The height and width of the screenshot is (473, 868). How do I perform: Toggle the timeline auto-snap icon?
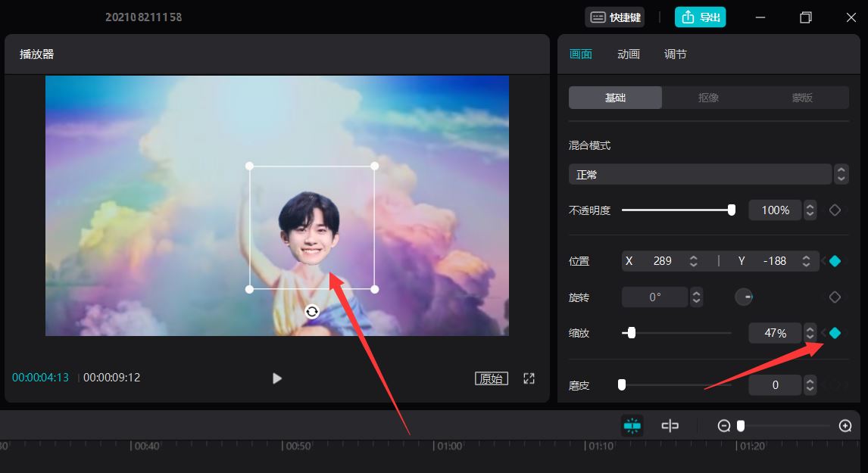[632, 425]
